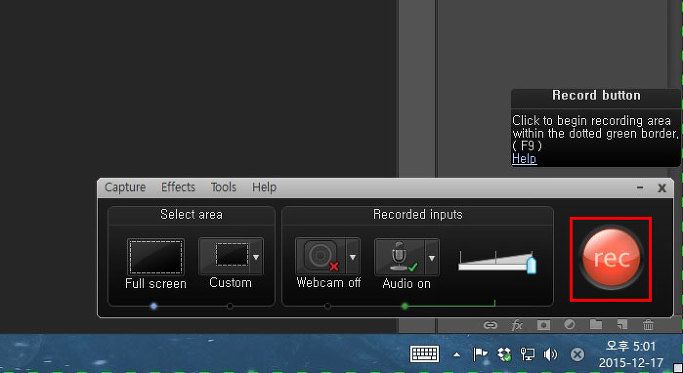Select Full screen capture area
The image size is (683, 373).
tap(156, 256)
